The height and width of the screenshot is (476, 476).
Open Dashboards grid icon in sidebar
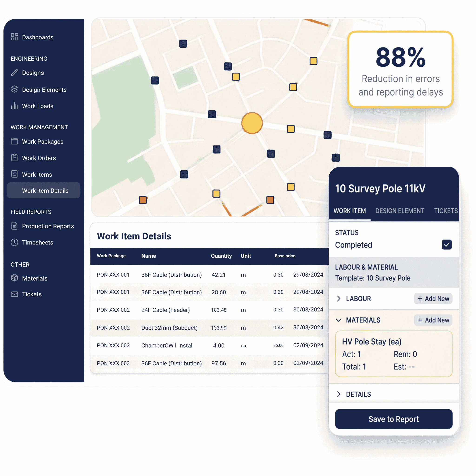[15, 37]
